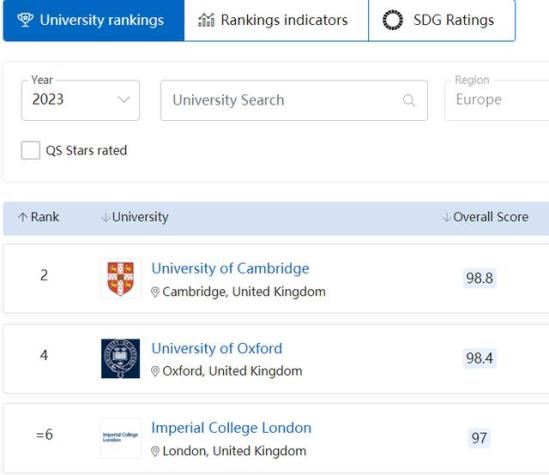This screenshot has height=475, width=549.
Task: Switch to the Rankings indicators tab
Action: pos(276,20)
